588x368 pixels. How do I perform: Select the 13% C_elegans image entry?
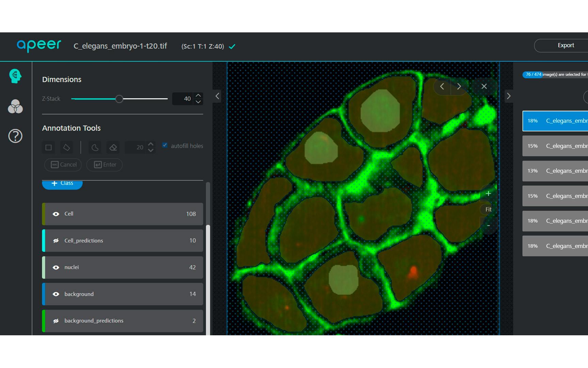click(x=555, y=171)
